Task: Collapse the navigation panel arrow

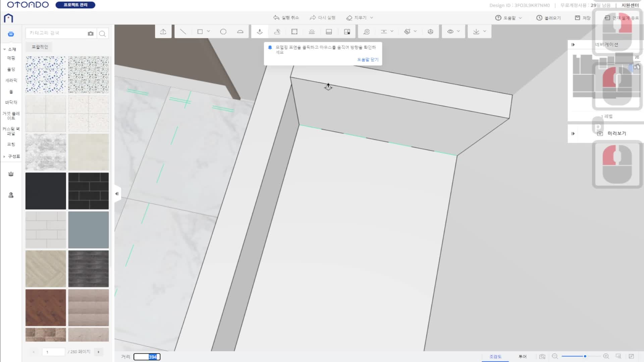Action: click(x=573, y=45)
